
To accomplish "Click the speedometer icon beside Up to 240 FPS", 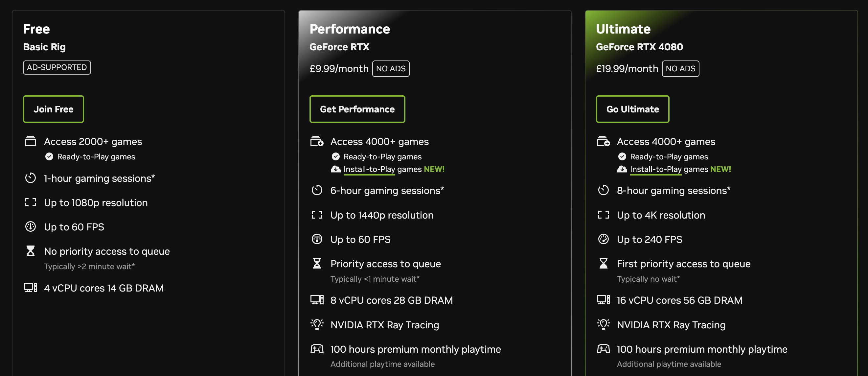I will click(x=603, y=239).
